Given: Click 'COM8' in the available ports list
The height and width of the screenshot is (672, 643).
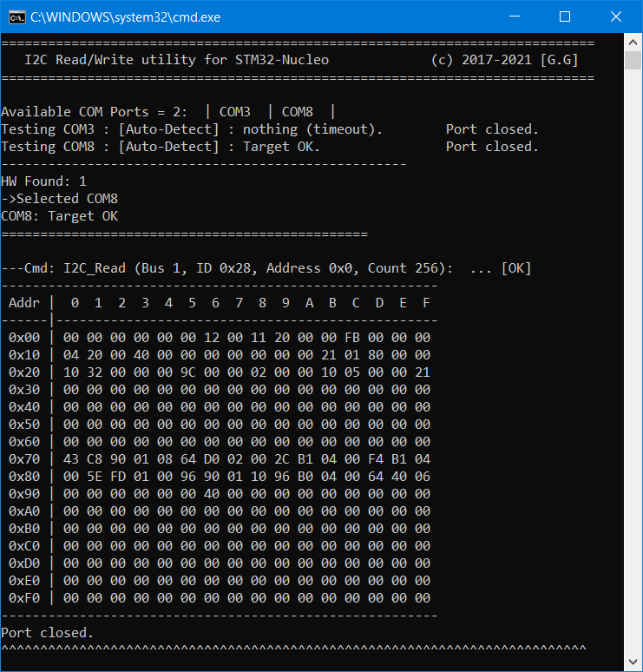Looking at the screenshot, I should 298,112.
